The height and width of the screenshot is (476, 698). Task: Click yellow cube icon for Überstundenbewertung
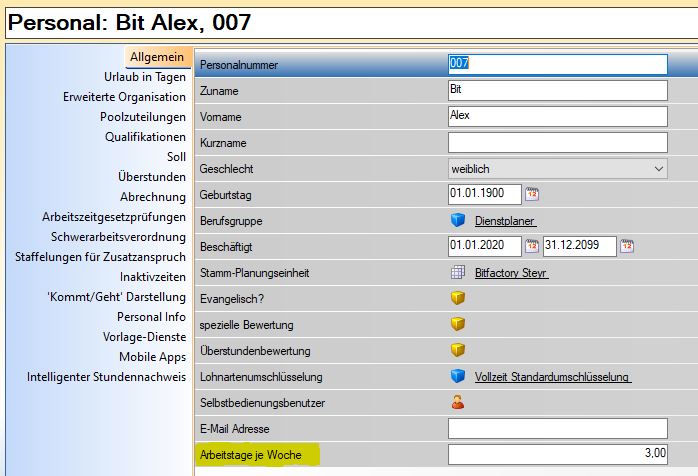pyautogui.click(x=458, y=350)
